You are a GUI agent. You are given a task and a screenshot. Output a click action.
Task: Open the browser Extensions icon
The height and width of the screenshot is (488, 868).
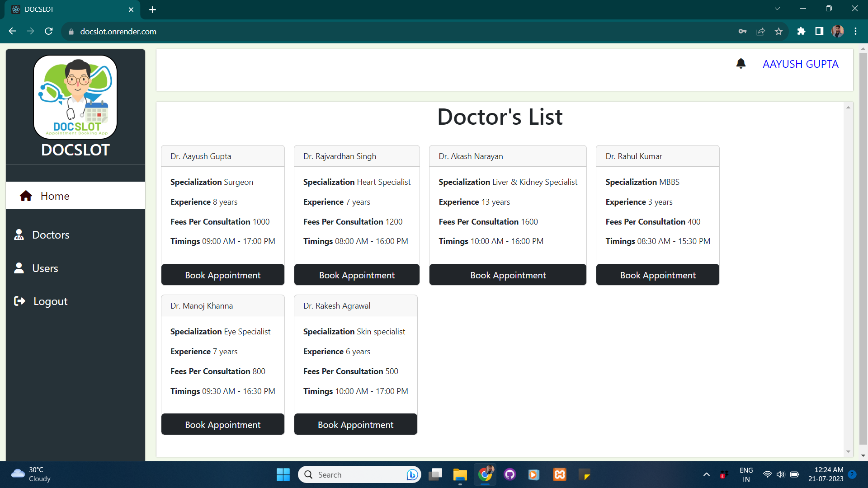coord(801,31)
